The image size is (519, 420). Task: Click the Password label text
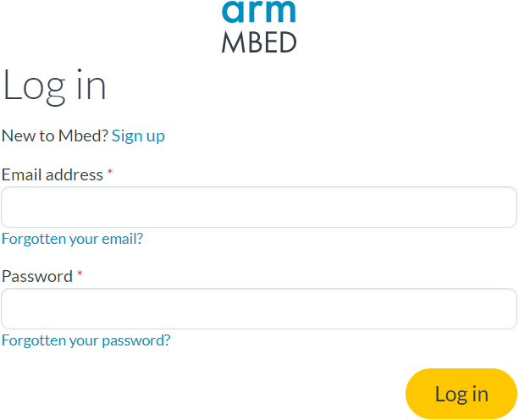tap(37, 277)
